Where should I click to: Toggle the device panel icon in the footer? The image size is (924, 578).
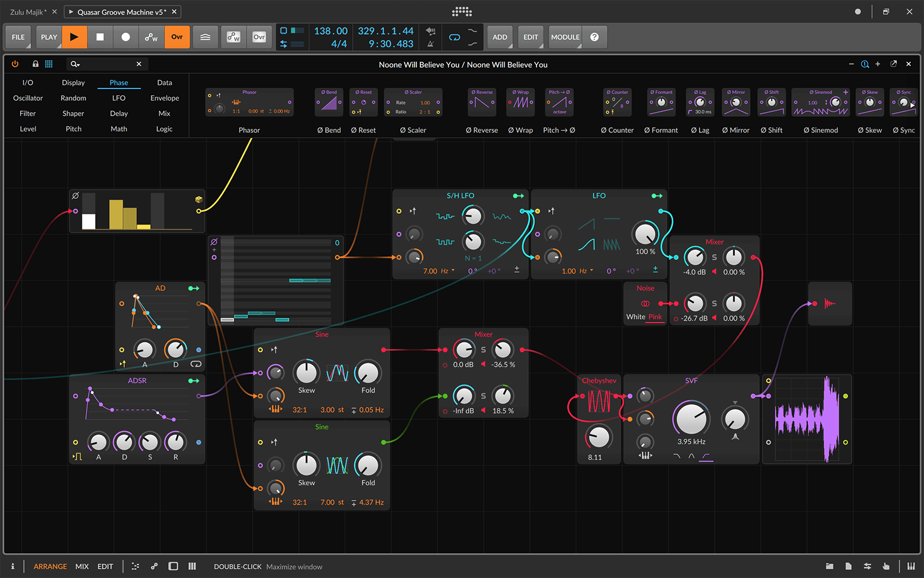pos(173,566)
